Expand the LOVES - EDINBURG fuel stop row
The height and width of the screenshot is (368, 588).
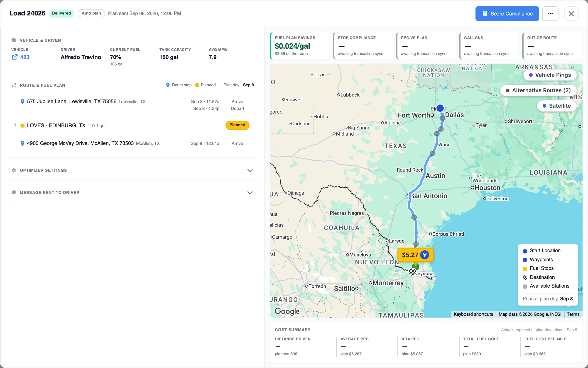15,125
